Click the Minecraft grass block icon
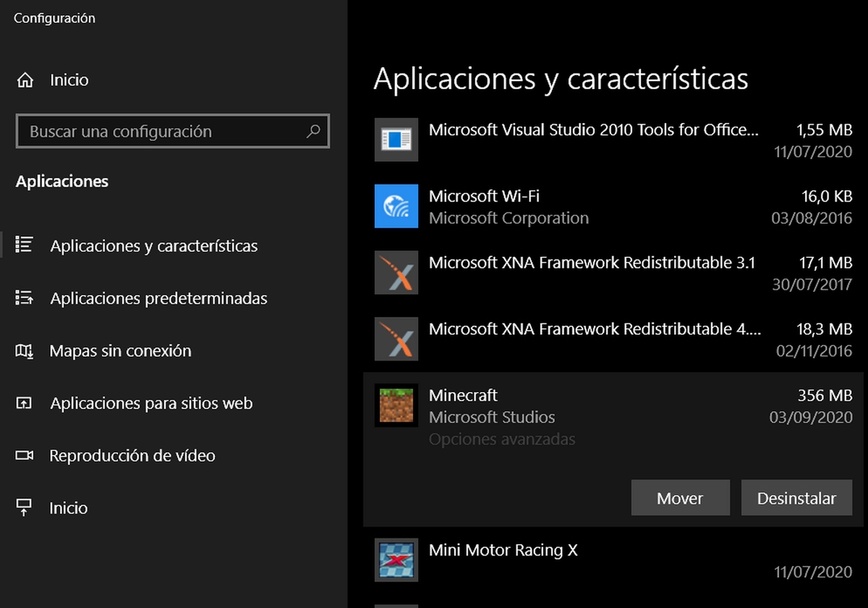Image resolution: width=868 pixels, height=608 pixels. coord(396,405)
